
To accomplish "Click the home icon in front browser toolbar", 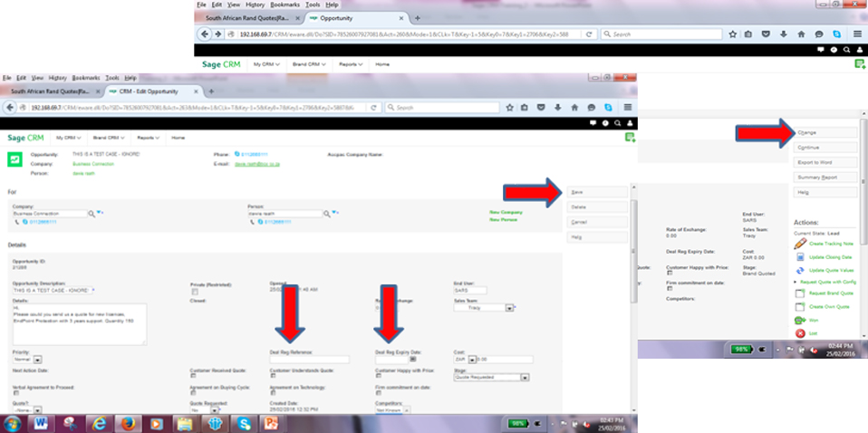I will (574, 108).
